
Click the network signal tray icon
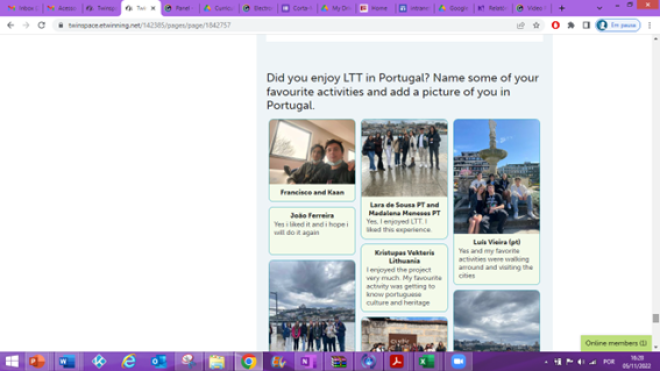[x=593, y=362]
